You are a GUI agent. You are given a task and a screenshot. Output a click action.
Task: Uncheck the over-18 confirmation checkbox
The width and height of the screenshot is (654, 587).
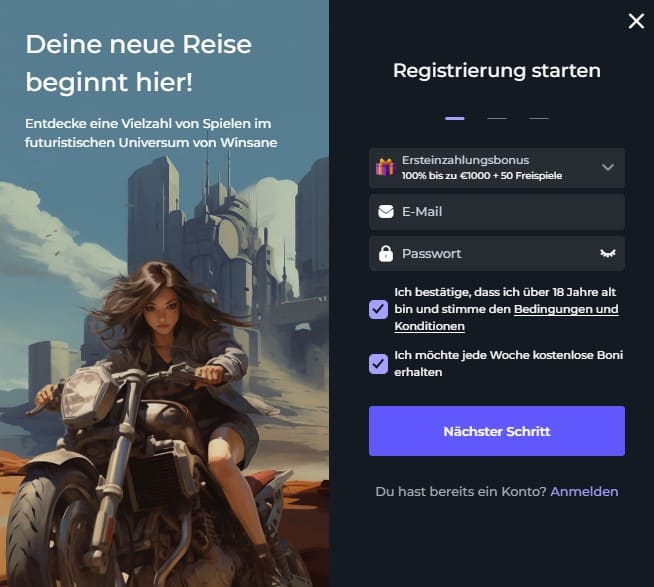378,310
